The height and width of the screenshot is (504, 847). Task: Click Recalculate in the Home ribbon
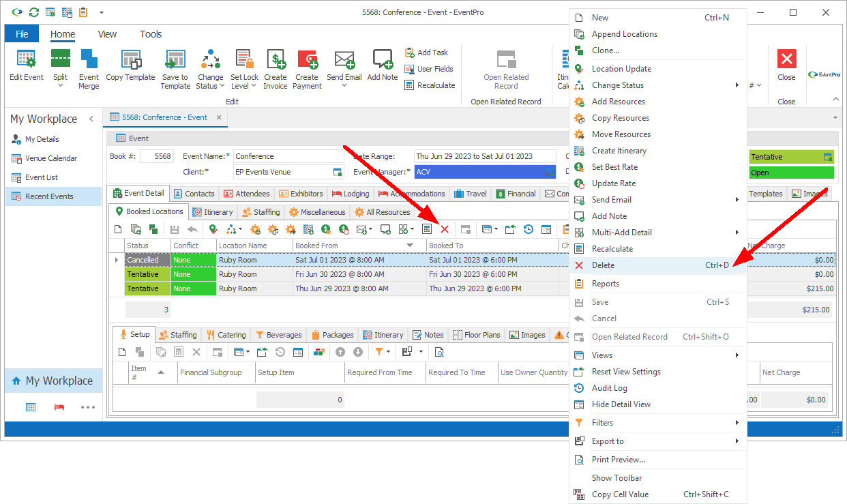pyautogui.click(x=430, y=85)
